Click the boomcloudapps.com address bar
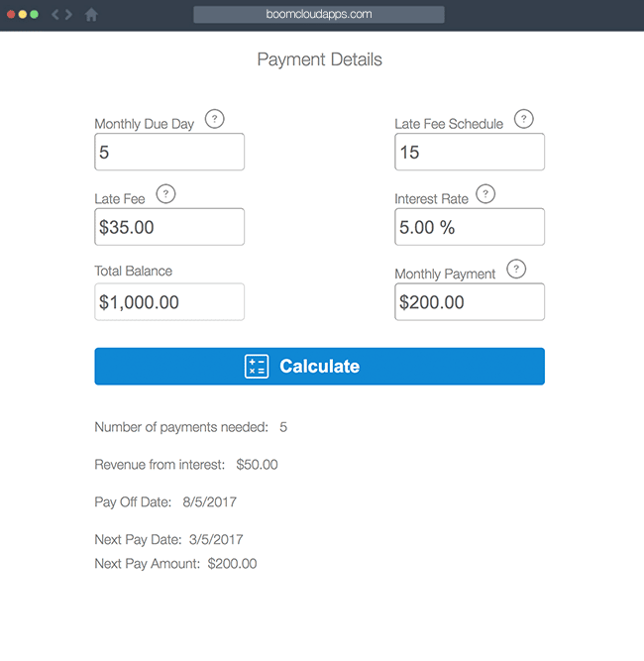 tap(319, 14)
